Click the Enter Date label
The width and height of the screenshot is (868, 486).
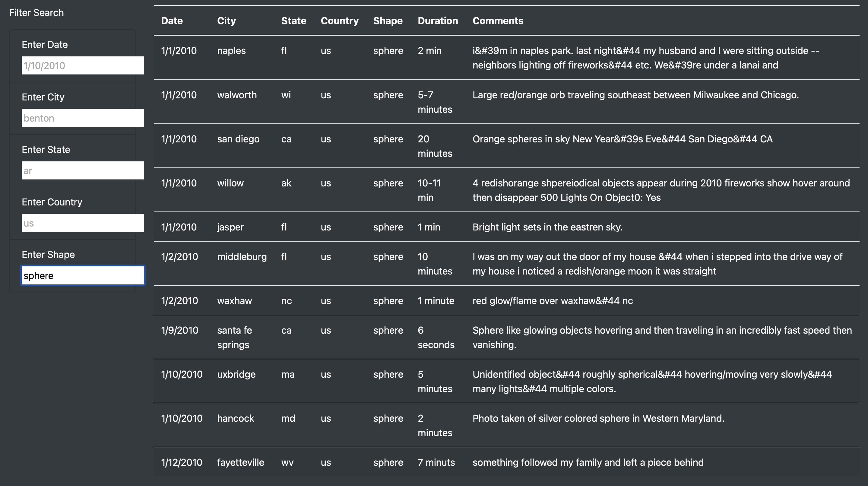click(45, 45)
